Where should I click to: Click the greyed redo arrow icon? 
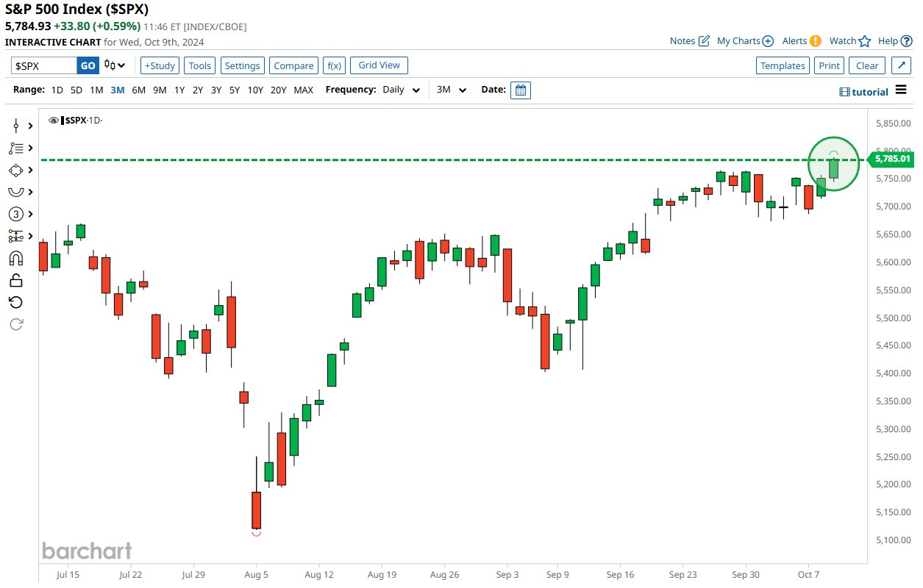[x=15, y=323]
